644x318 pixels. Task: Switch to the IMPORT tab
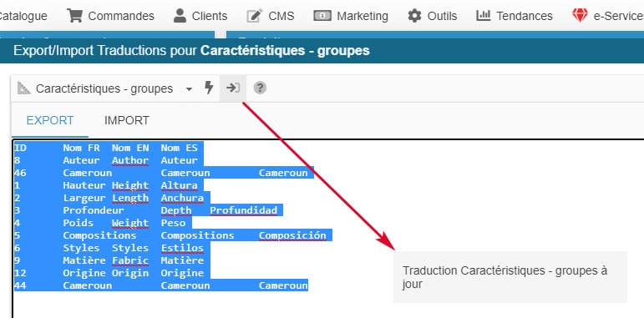126,121
